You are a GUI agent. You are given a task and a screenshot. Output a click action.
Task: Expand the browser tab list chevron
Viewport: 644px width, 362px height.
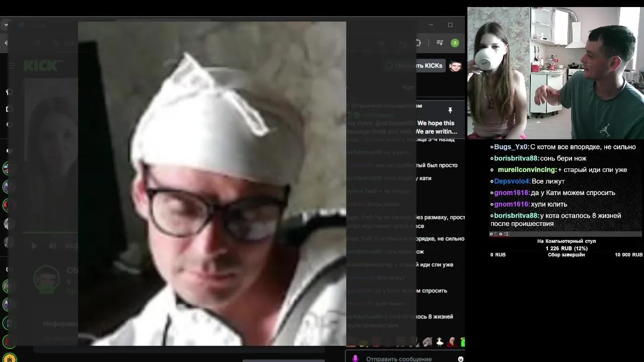pyautogui.click(x=6, y=25)
